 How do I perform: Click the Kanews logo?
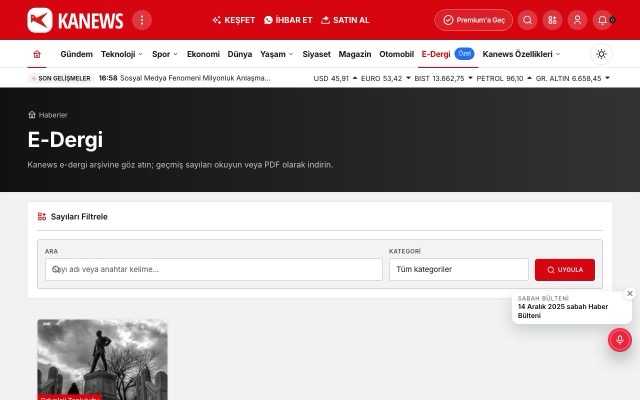pyautogui.click(x=75, y=20)
